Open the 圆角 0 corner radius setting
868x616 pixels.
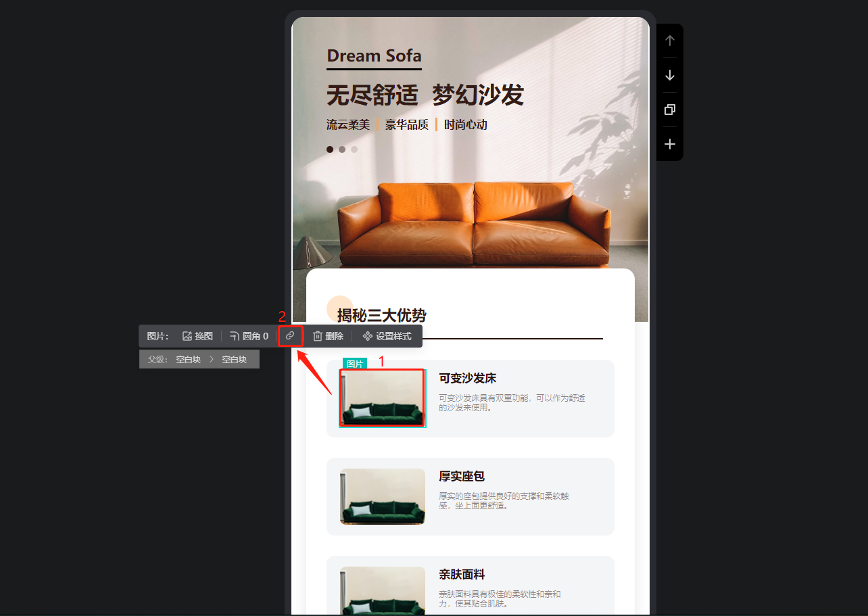(249, 336)
